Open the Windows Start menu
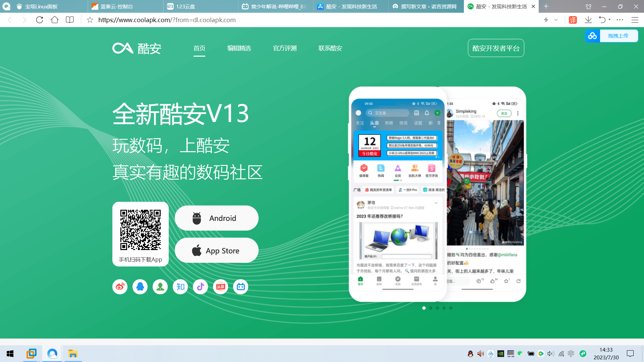This screenshot has width=644, height=362. coord(10,354)
